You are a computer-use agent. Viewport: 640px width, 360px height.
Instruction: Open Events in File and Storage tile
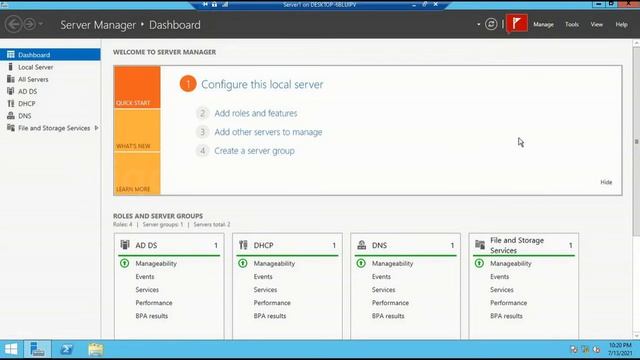500,277
